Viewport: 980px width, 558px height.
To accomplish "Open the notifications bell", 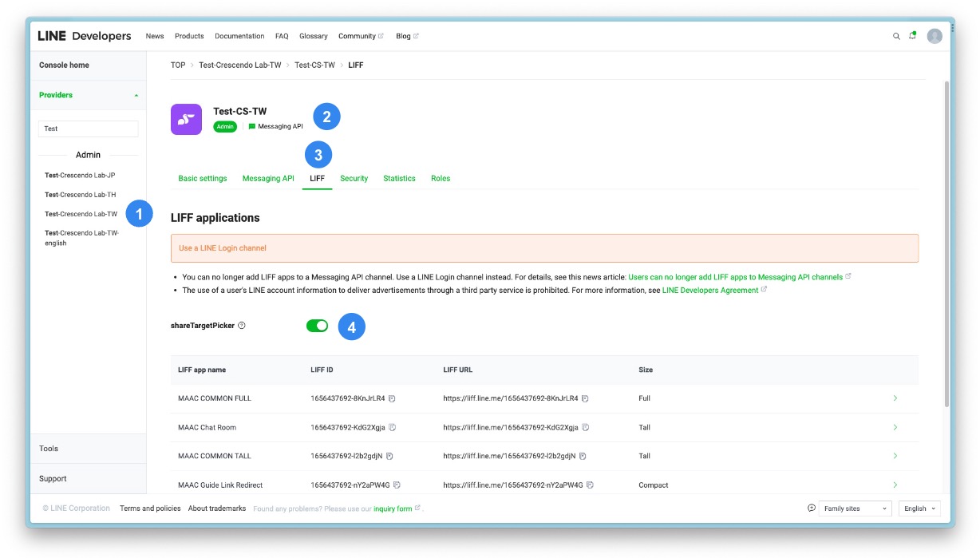I will pos(913,36).
